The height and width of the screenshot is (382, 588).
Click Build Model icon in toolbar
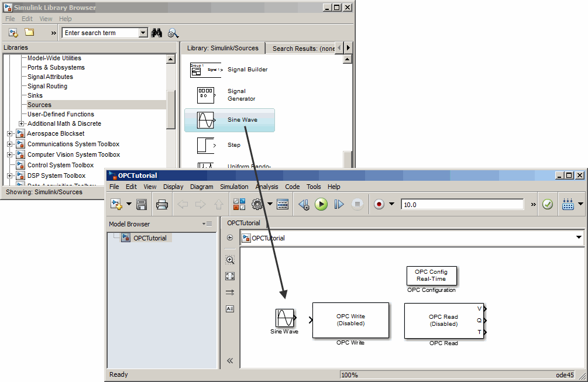coord(568,204)
